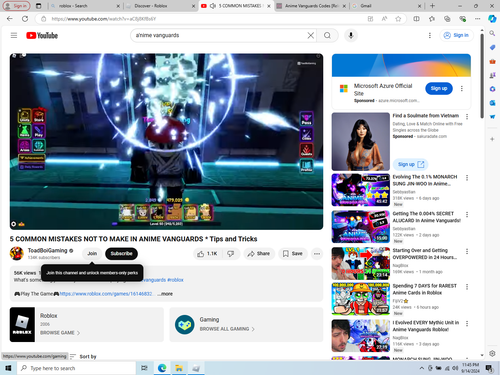Image resolution: width=500 pixels, height=375 pixels.
Task: Open Edge settings and more menu
Action: (x=478, y=19)
